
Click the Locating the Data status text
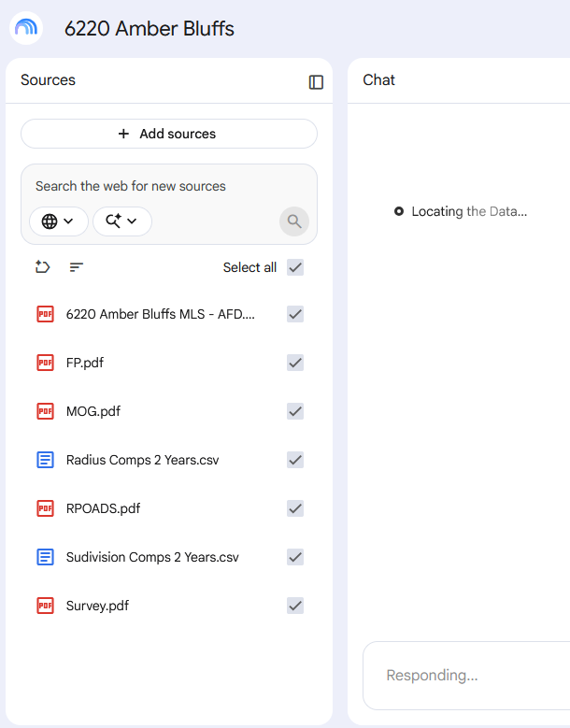469,212
